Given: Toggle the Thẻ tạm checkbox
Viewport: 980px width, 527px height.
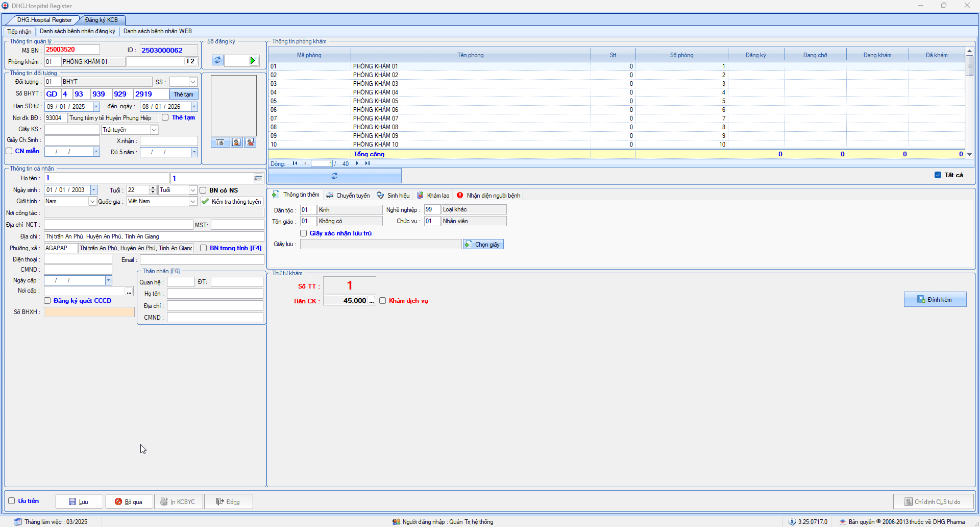Looking at the screenshot, I should tap(165, 117).
